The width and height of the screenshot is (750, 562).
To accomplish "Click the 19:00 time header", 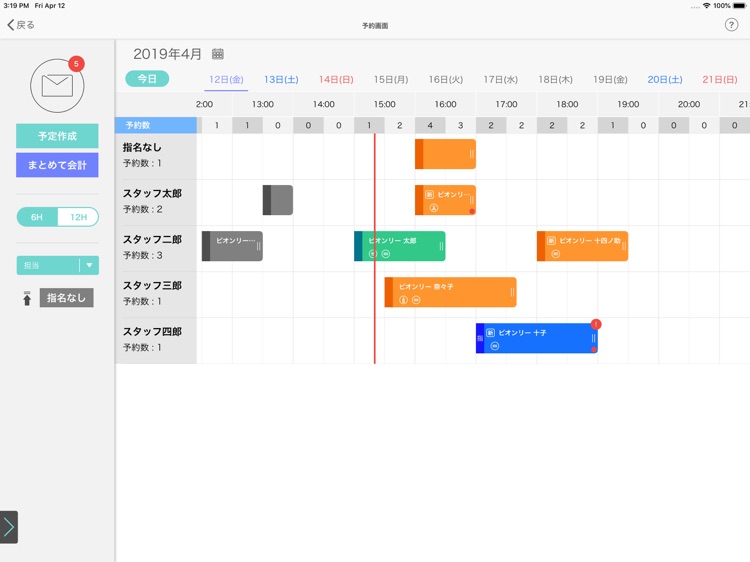I will tap(628, 104).
